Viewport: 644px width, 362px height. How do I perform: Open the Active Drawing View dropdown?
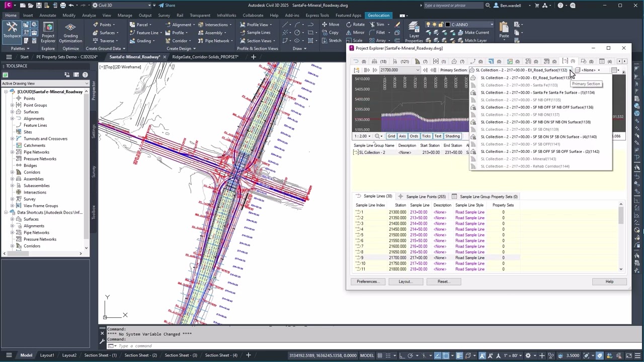point(45,83)
